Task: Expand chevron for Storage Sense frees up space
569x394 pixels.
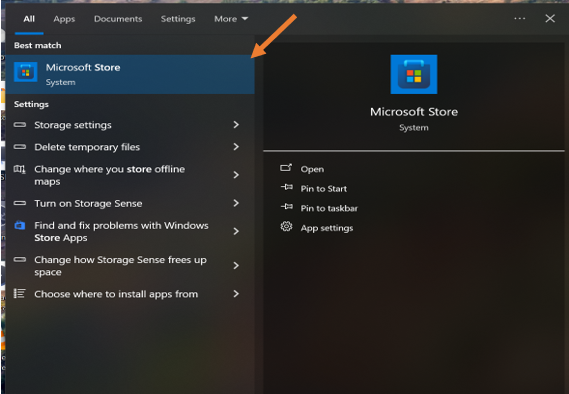Action: 236,266
